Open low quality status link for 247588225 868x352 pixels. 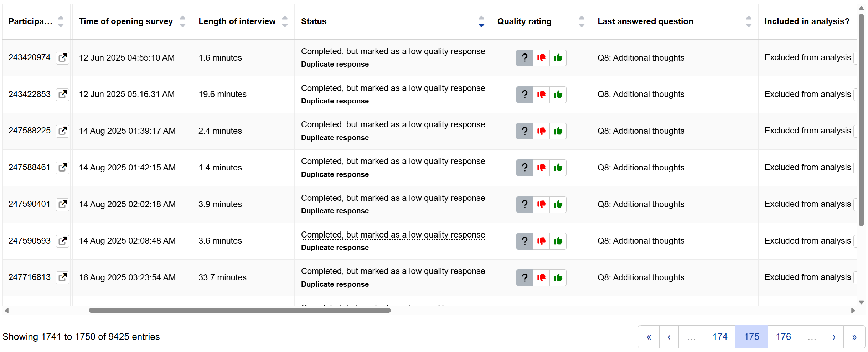pos(393,124)
